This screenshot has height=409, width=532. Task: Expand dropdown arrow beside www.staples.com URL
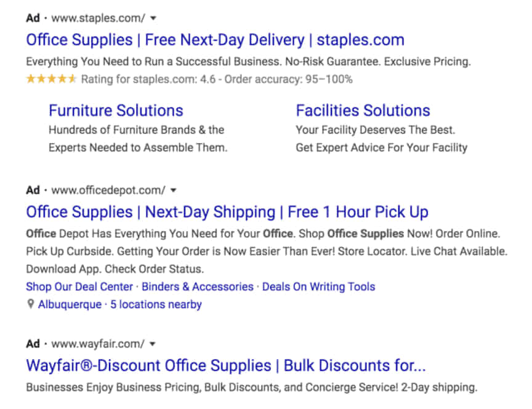pyautogui.click(x=153, y=18)
